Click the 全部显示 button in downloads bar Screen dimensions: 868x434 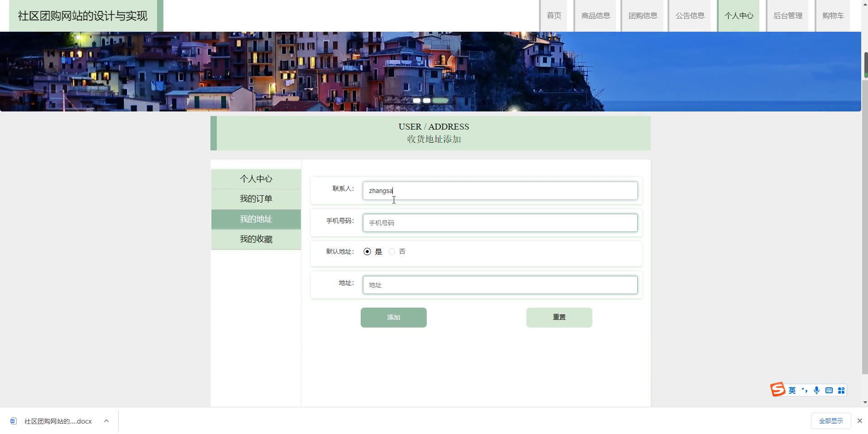pos(831,421)
